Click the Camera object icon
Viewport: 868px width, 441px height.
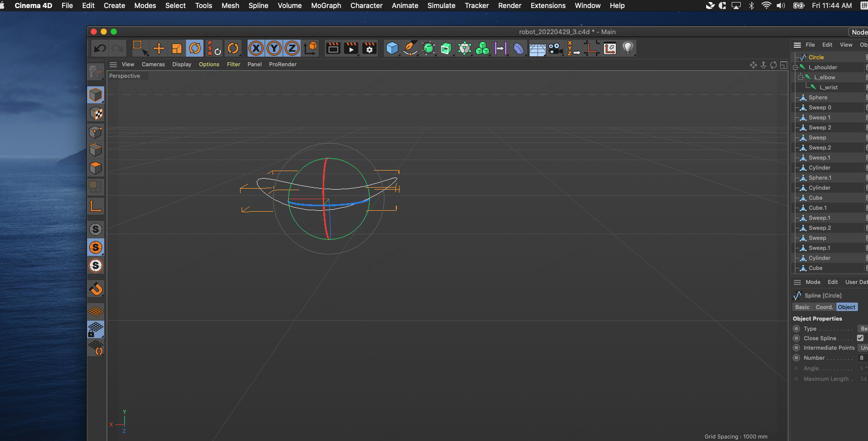coord(555,48)
